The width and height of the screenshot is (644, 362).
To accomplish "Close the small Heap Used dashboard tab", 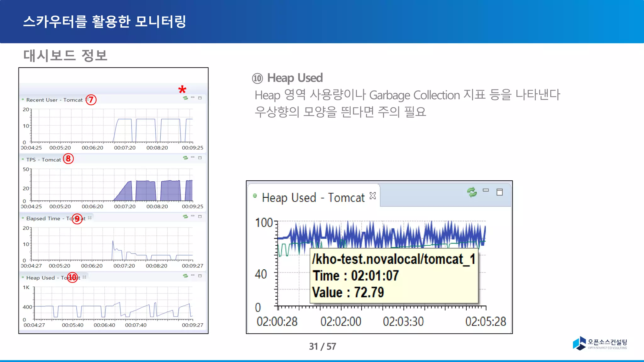I will [84, 277].
